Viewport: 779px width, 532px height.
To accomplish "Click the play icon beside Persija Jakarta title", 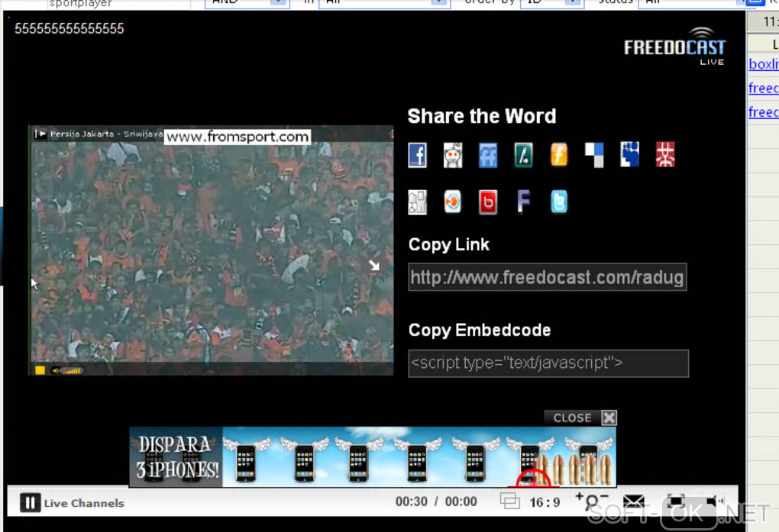I will pos(40,134).
